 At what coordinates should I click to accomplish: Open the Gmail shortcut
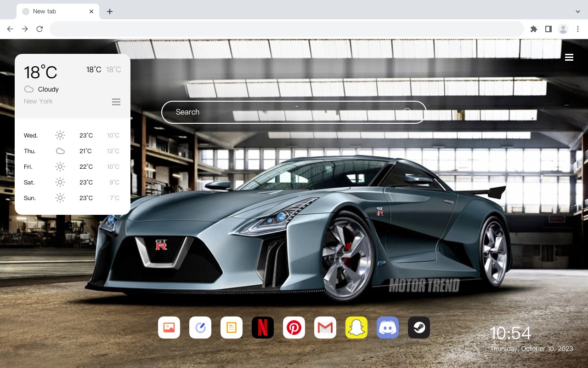click(x=325, y=328)
